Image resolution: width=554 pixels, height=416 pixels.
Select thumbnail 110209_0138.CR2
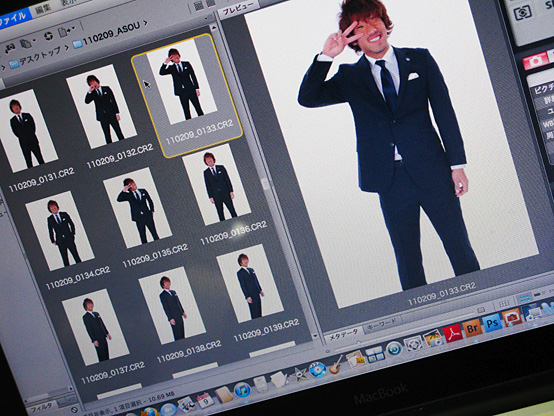coord(172,306)
